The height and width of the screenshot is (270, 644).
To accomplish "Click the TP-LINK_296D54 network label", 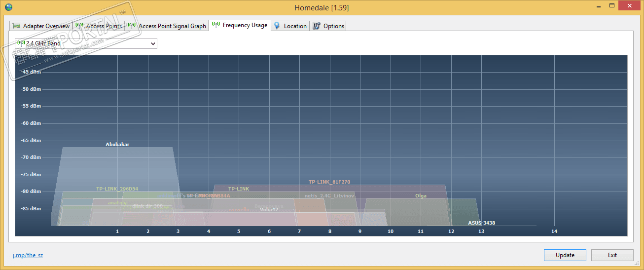I will click(117, 189).
